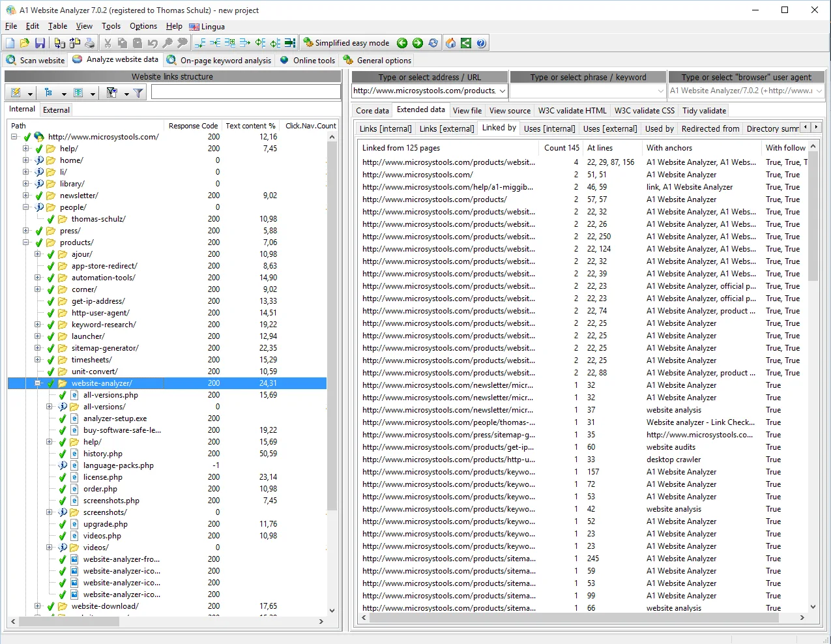Open the address / URL combo box dropdown

click(x=503, y=91)
